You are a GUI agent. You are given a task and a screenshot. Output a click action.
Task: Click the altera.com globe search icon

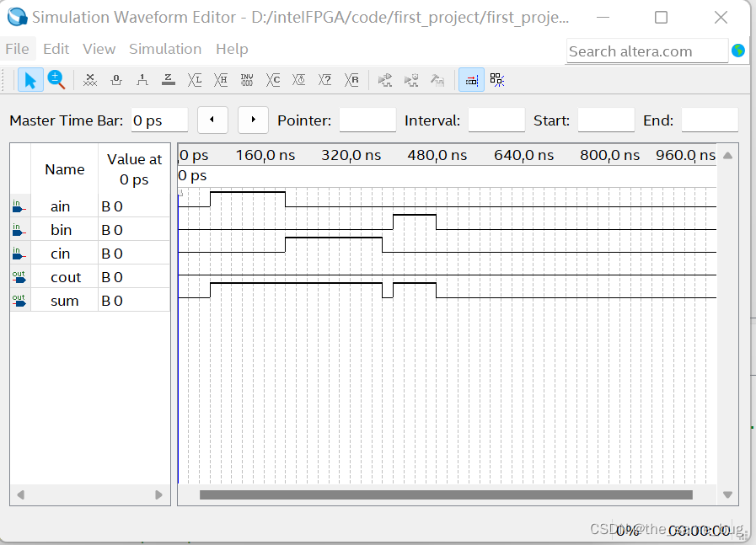738,50
